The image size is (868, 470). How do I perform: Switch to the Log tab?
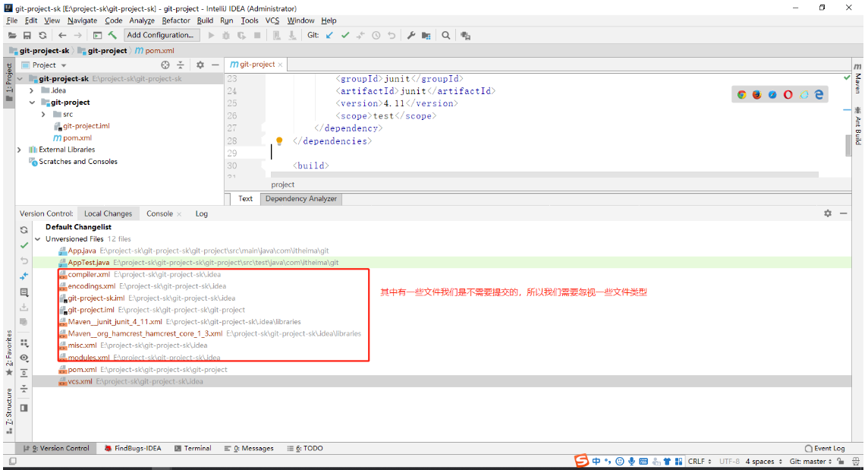(x=202, y=213)
